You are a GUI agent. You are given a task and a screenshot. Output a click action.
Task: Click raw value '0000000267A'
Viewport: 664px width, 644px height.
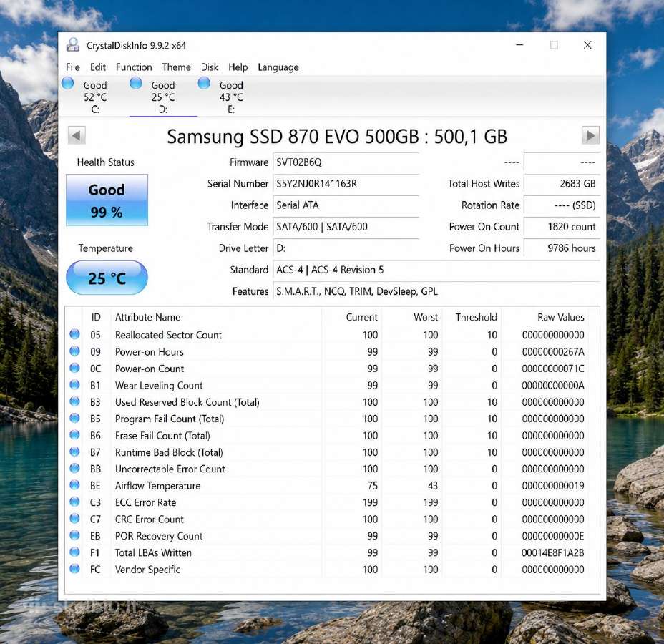pos(552,352)
